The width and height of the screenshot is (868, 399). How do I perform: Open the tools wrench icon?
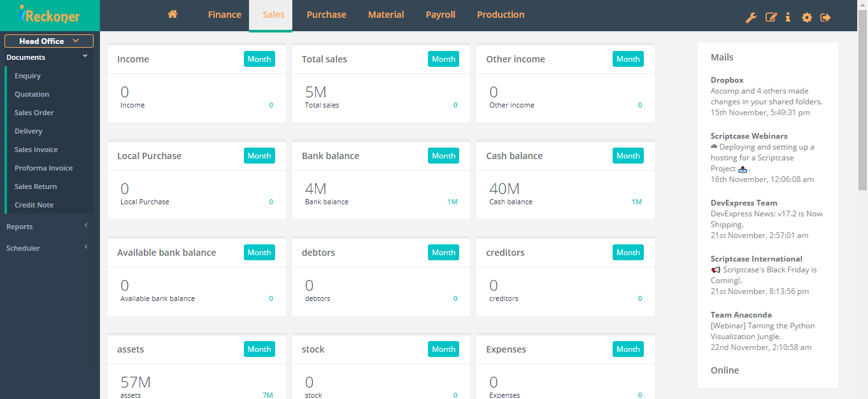[x=751, y=17]
